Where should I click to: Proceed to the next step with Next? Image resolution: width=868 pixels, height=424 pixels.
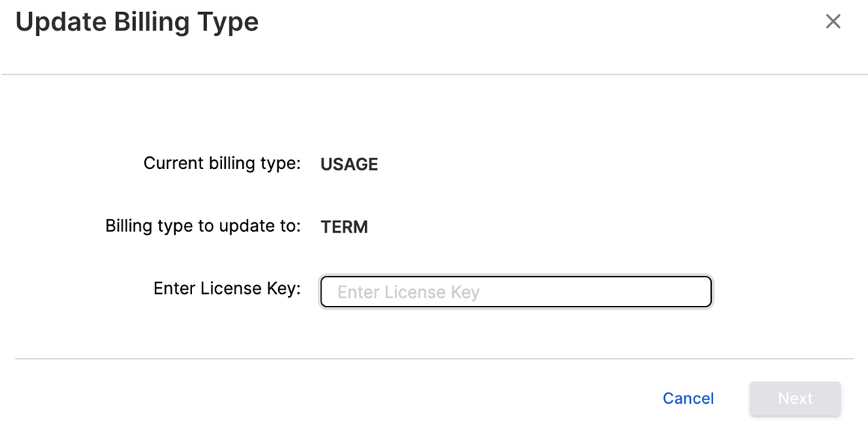pyautogui.click(x=795, y=399)
